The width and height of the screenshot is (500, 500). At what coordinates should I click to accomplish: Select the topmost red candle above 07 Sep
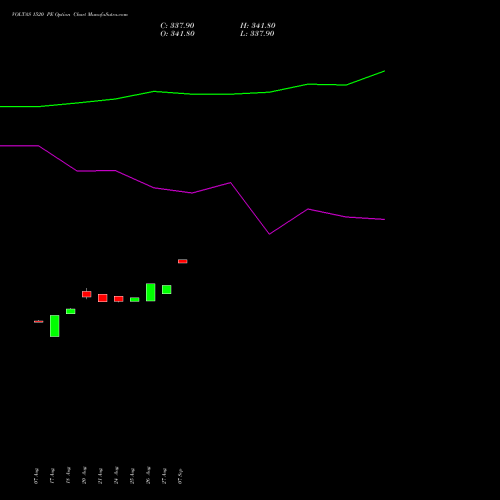(183, 261)
